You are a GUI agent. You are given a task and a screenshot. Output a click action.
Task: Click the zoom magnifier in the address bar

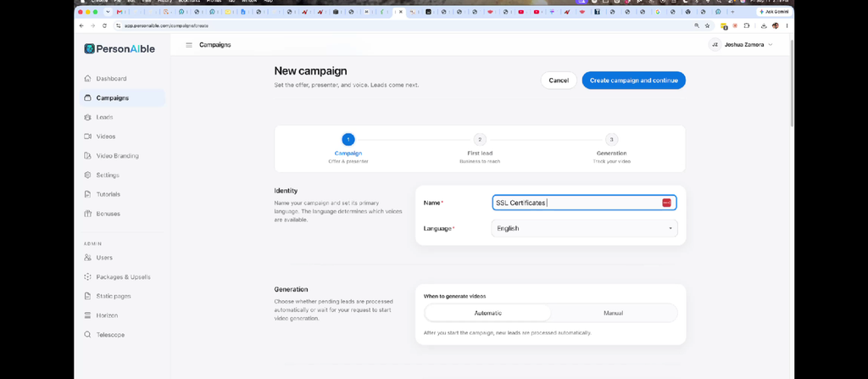point(697,26)
